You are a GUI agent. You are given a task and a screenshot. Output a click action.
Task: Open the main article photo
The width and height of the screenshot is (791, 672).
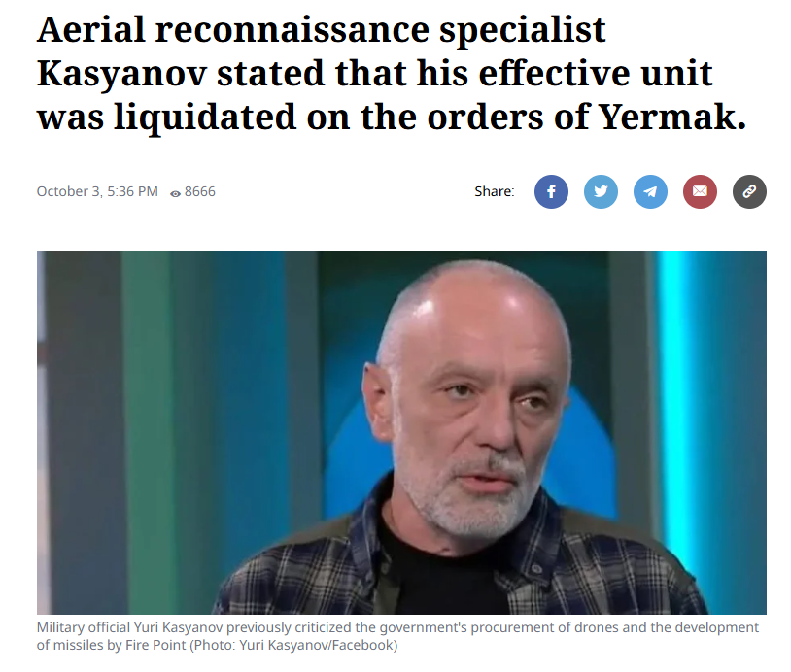click(x=401, y=432)
